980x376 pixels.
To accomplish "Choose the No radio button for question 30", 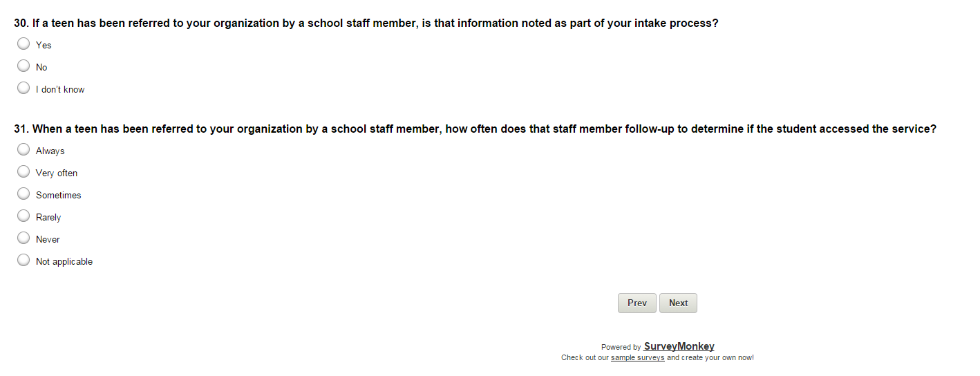I will 23,66.
